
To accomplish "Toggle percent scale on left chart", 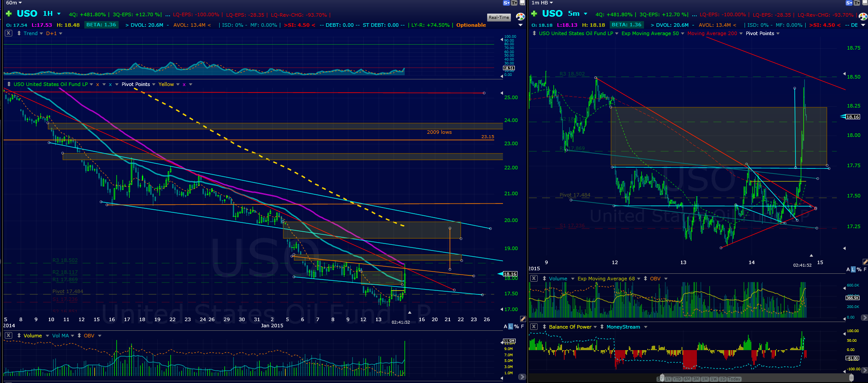I will (517, 326).
